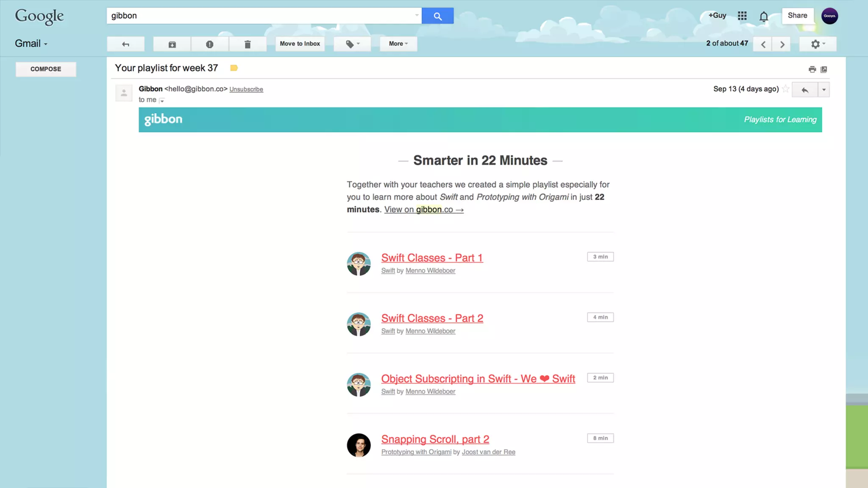The height and width of the screenshot is (488, 868).
Task: Click the sender's blank avatar
Action: tap(124, 93)
